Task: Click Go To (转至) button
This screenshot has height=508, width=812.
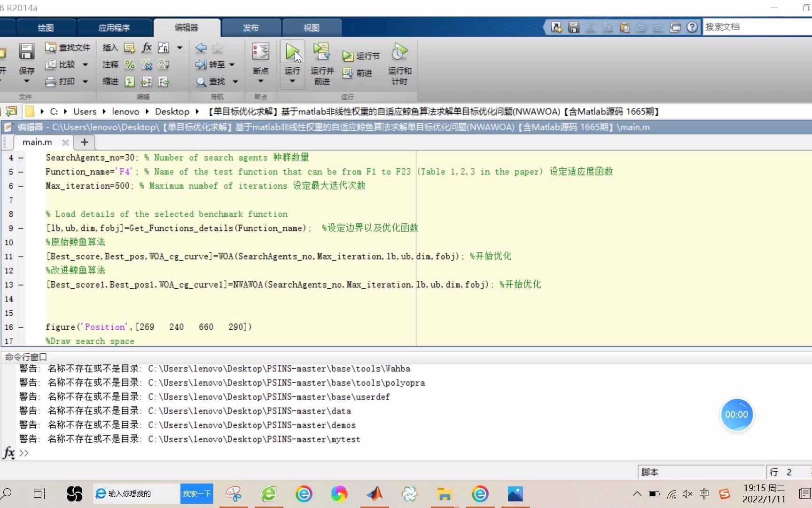Action: (x=210, y=64)
